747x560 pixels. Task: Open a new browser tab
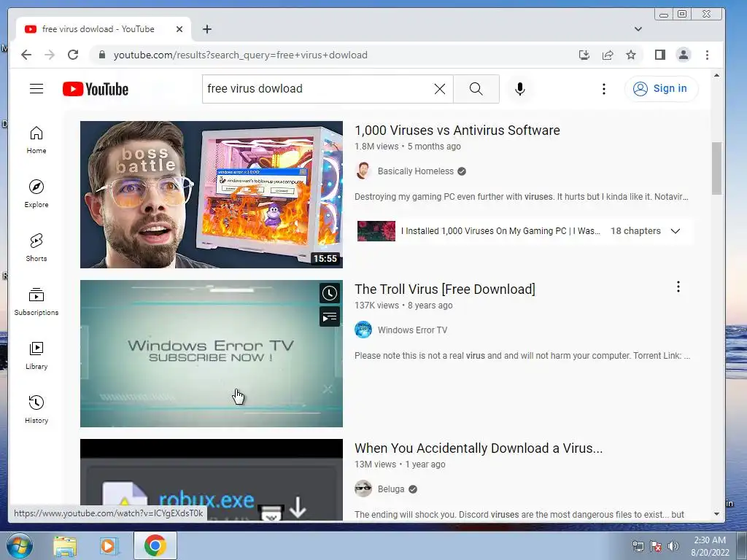[206, 29]
